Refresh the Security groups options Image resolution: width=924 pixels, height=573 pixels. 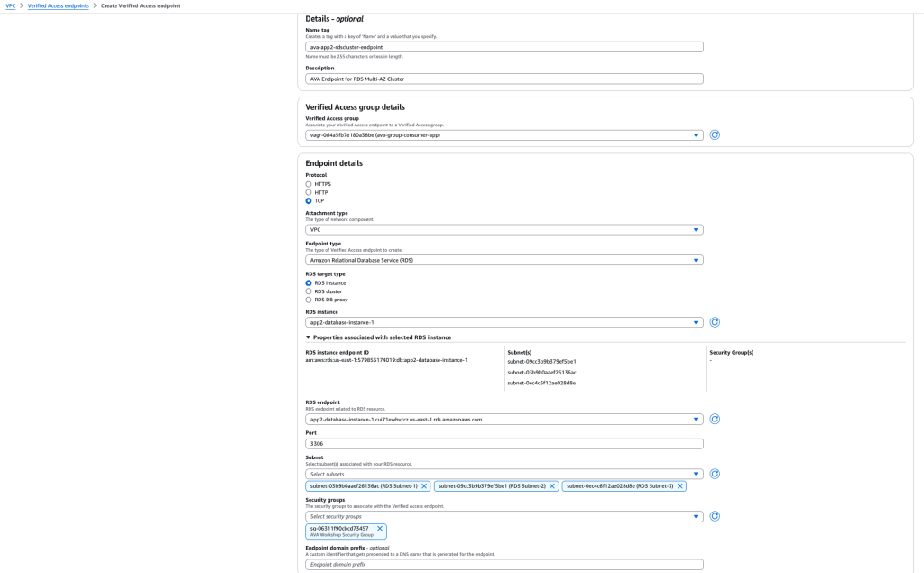click(x=715, y=515)
